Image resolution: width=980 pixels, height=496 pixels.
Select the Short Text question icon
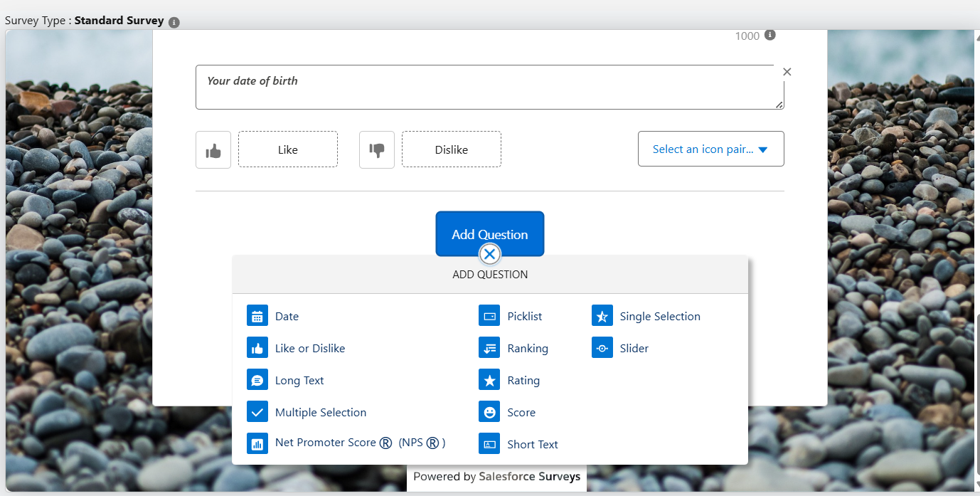(x=489, y=443)
